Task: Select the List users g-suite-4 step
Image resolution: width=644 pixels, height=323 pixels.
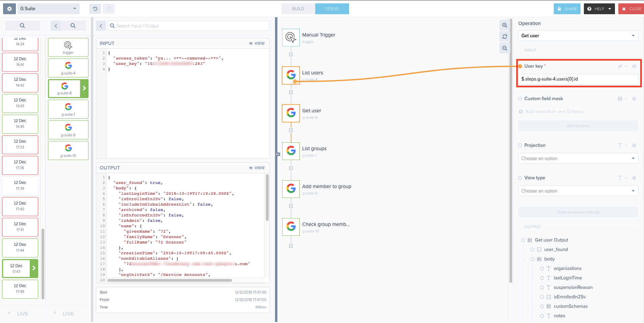Action: tap(290, 75)
